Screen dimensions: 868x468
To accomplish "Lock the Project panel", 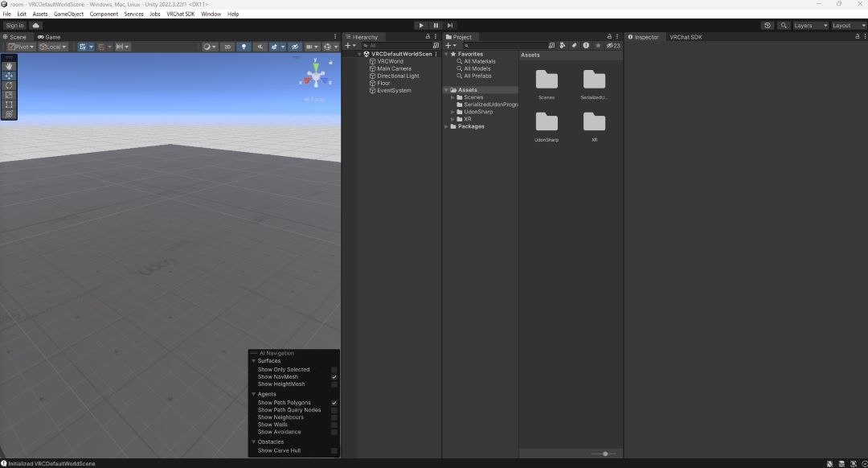I will pyautogui.click(x=609, y=36).
